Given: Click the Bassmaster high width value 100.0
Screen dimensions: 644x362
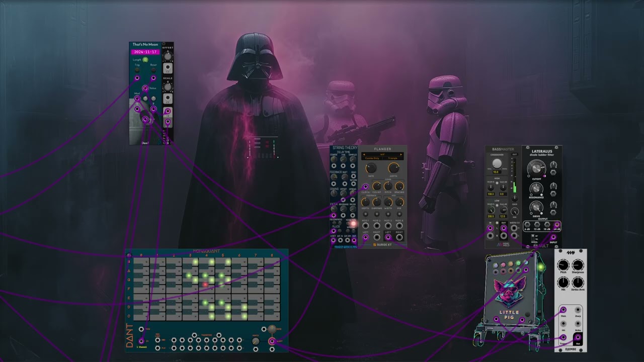Looking at the screenshot, I should coord(490,194).
